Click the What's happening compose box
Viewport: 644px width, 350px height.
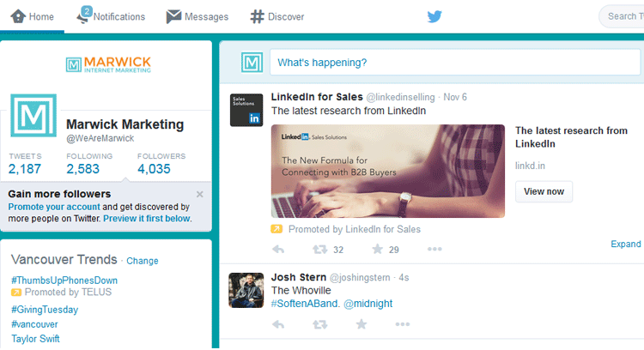455,63
